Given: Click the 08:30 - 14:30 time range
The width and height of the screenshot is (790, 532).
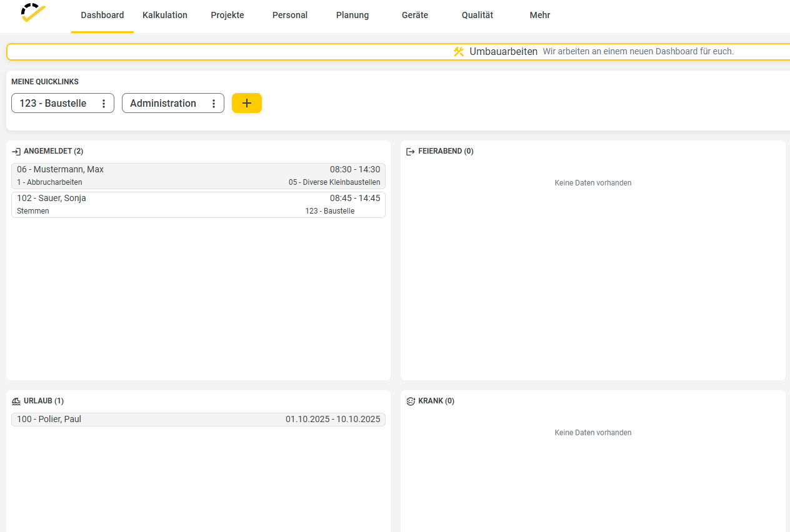Looking at the screenshot, I should pyautogui.click(x=355, y=169).
